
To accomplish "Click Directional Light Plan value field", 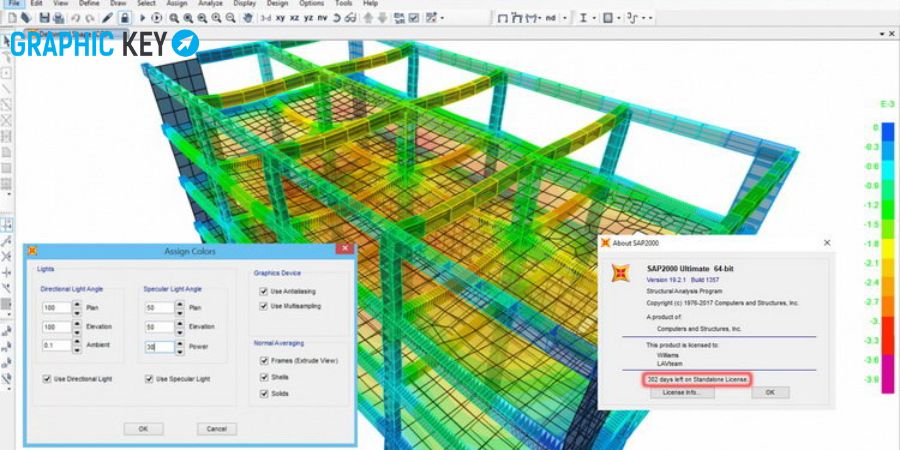I will (x=57, y=308).
